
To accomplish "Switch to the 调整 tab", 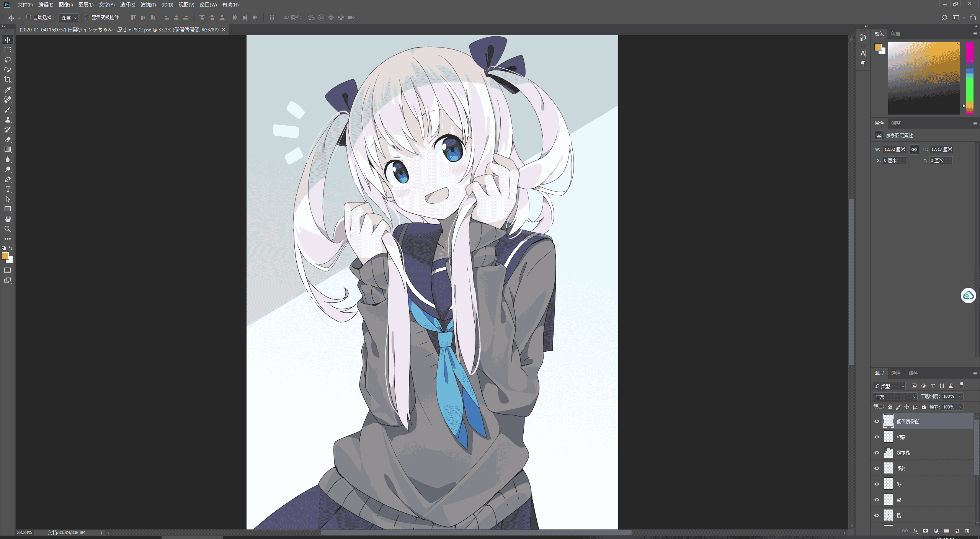I will 896,123.
